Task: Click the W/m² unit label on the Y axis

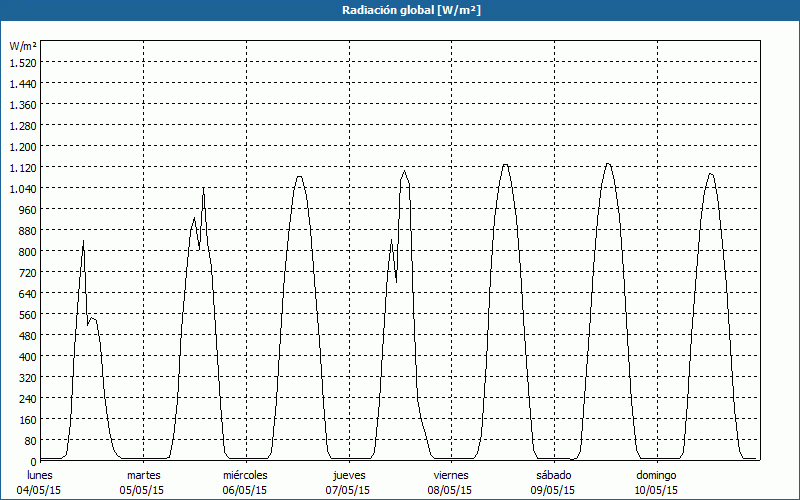Action: pyautogui.click(x=23, y=47)
